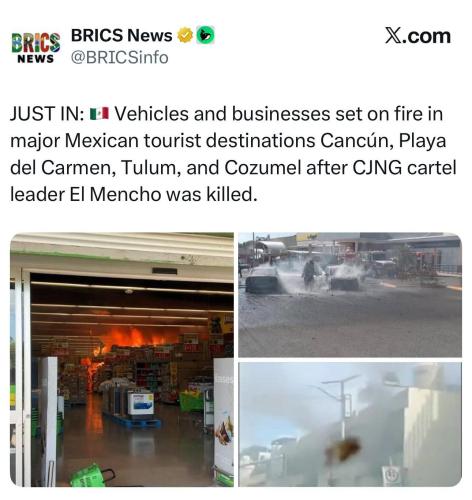The image size is (472, 500).
Task: Open the @BRICSinfo handle link
Action: click(x=119, y=58)
